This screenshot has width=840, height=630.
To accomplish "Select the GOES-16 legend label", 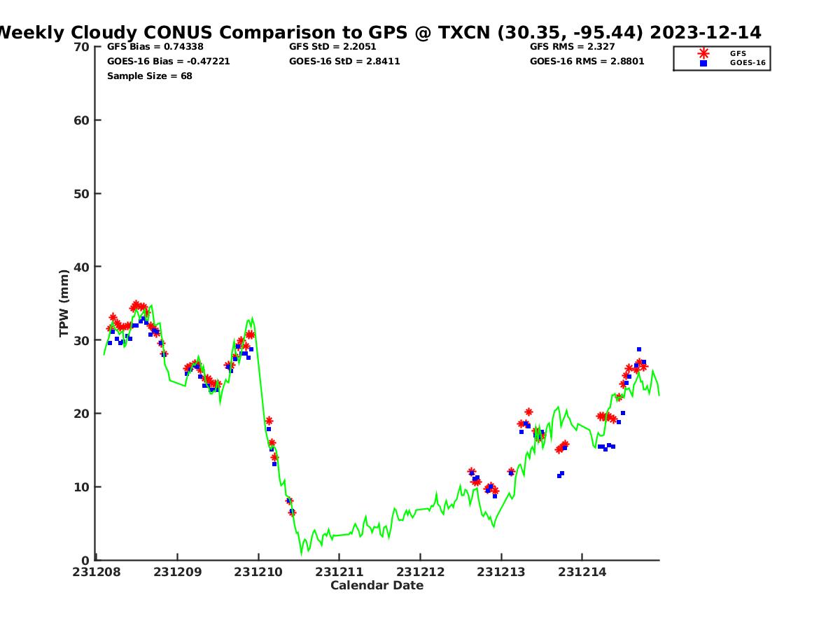I will click(x=748, y=63).
